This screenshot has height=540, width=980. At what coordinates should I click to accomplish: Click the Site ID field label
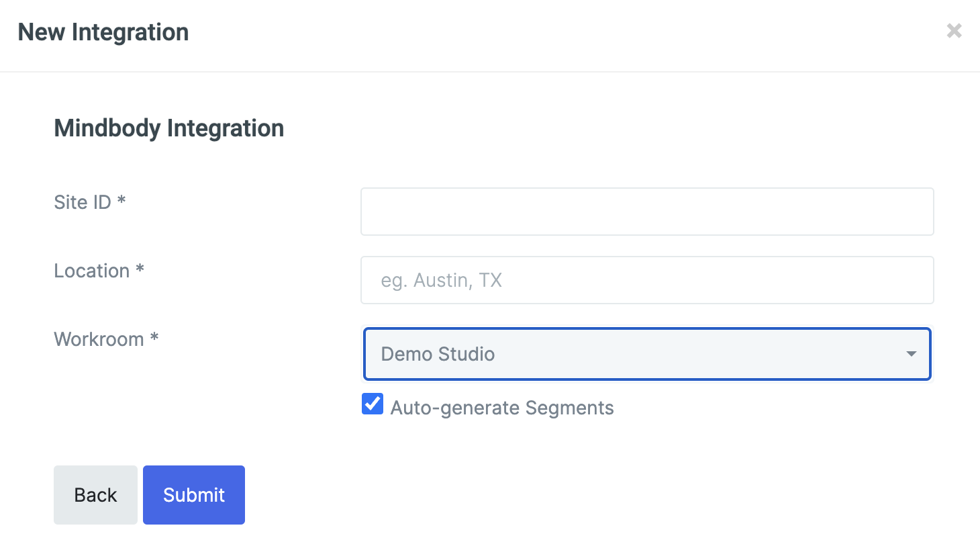(x=82, y=202)
